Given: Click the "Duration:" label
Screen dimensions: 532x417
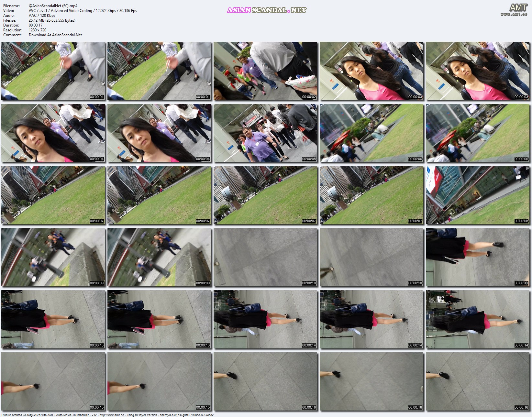Looking at the screenshot, I should 11,25.
